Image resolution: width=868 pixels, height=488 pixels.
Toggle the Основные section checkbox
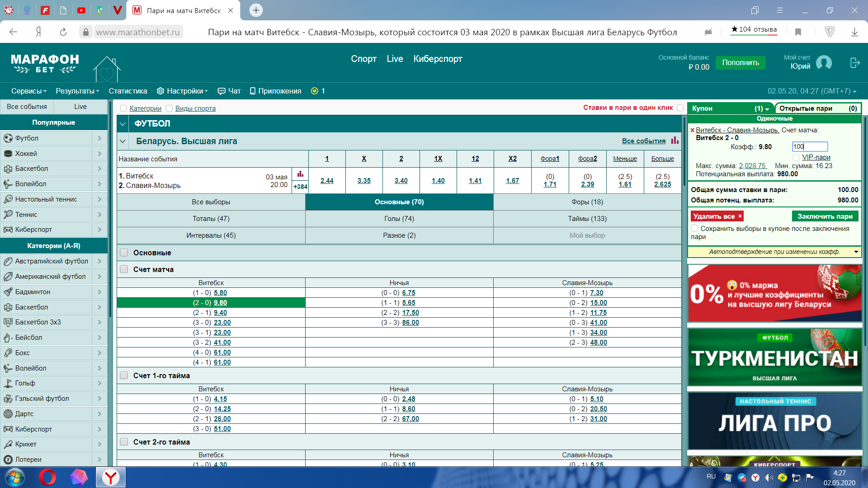pos(124,253)
